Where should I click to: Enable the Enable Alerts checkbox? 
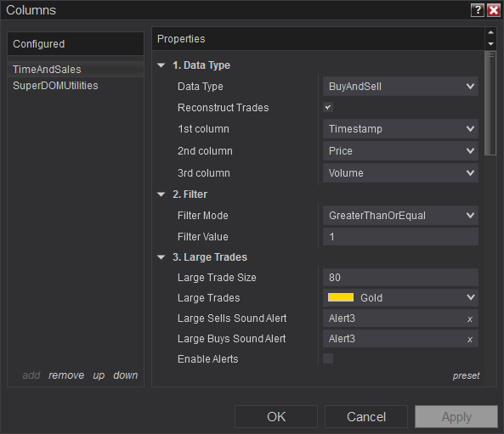pos(328,358)
